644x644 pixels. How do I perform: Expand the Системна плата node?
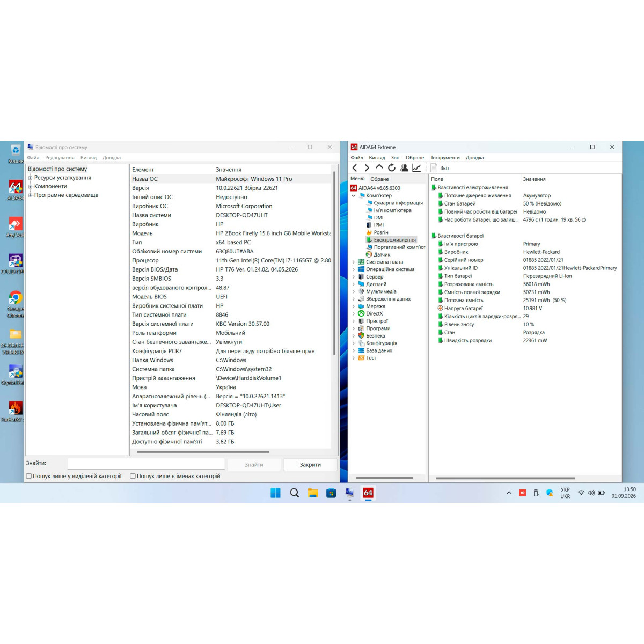[354, 262]
